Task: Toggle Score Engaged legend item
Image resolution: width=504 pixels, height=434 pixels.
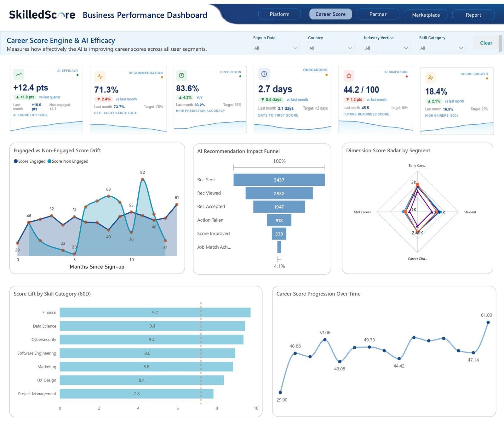Action: point(30,161)
